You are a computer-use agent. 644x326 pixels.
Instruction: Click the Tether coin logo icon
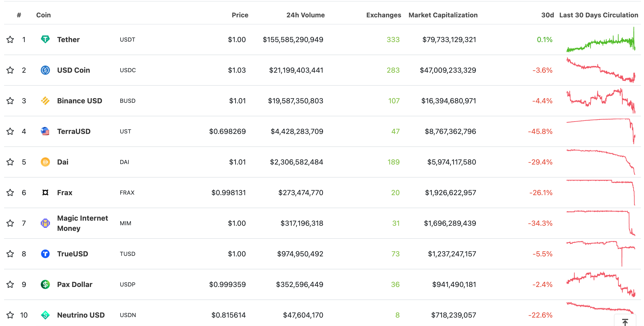pyautogui.click(x=45, y=40)
